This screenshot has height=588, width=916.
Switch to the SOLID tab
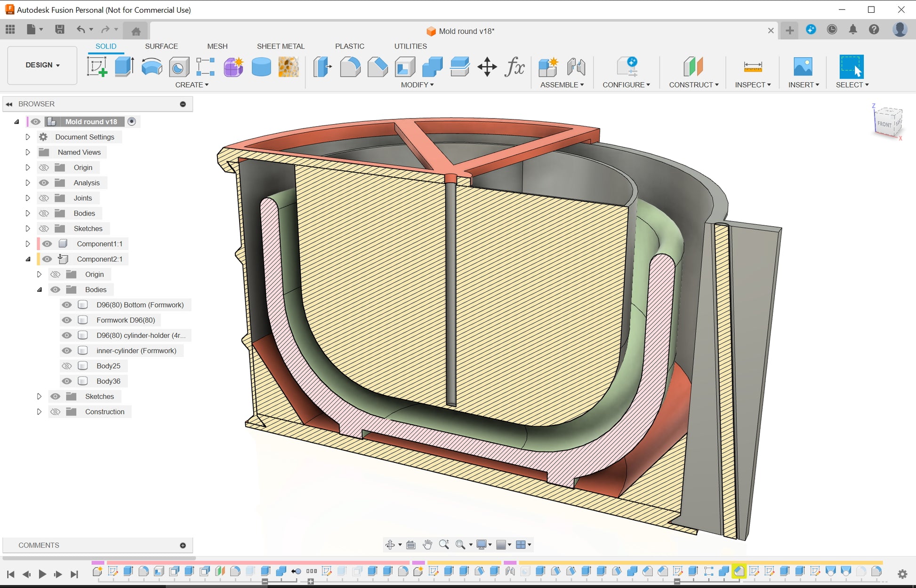106,46
